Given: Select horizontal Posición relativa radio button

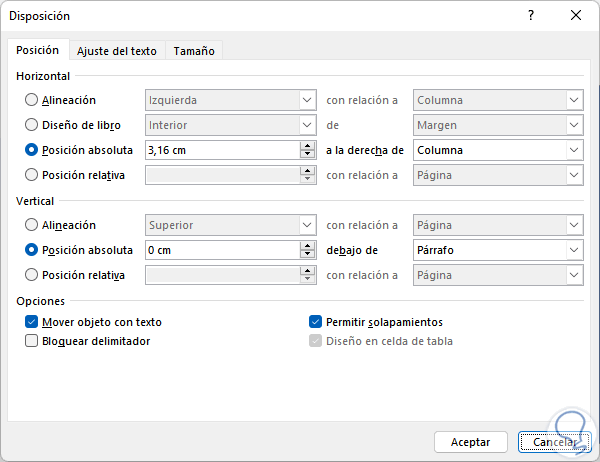Looking at the screenshot, I should (32, 175).
